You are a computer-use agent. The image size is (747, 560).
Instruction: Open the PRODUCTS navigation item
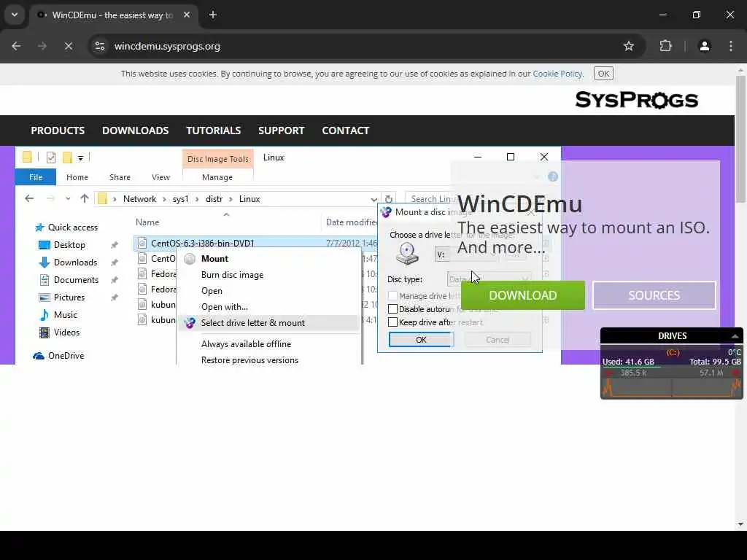coord(58,131)
